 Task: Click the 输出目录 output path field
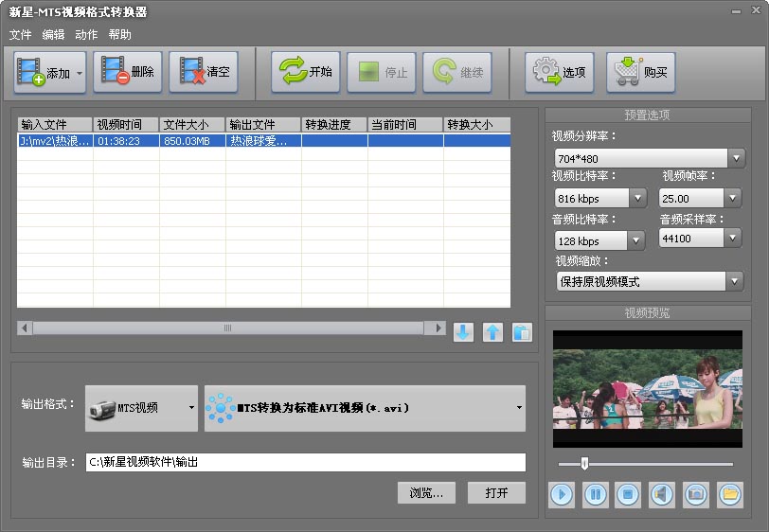pos(305,463)
